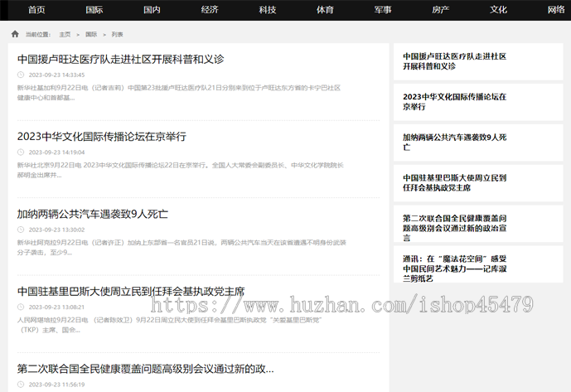Viewport: 571px width, 392px height.
Task: Click 国际 in the breadcrumb trail
Action: click(91, 34)
